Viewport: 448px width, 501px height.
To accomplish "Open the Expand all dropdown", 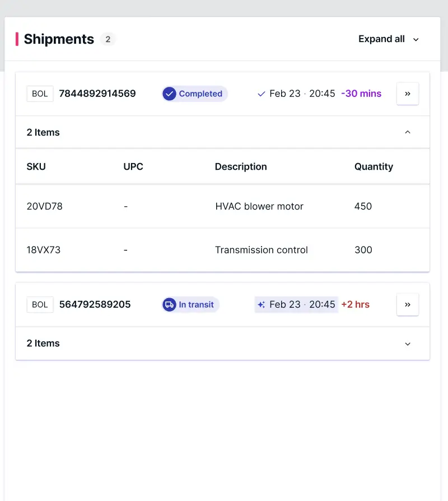I will point(388,39).
